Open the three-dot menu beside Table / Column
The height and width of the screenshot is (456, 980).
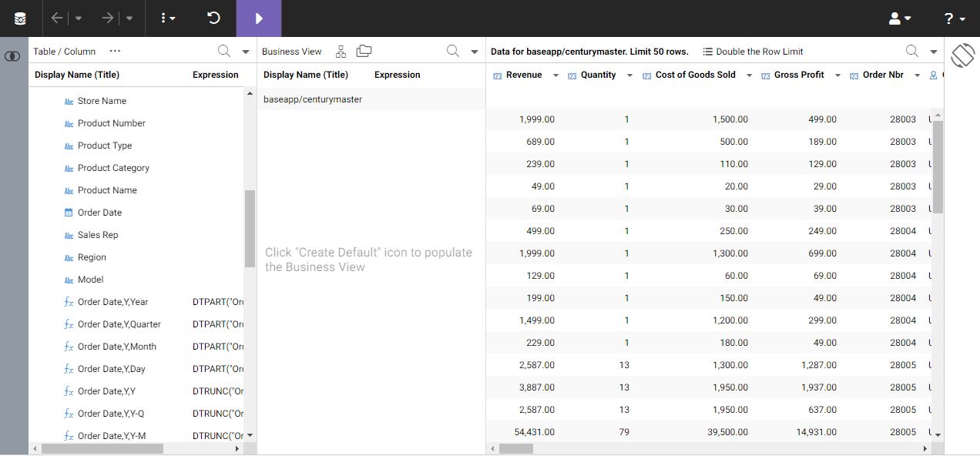coord(115,52)
